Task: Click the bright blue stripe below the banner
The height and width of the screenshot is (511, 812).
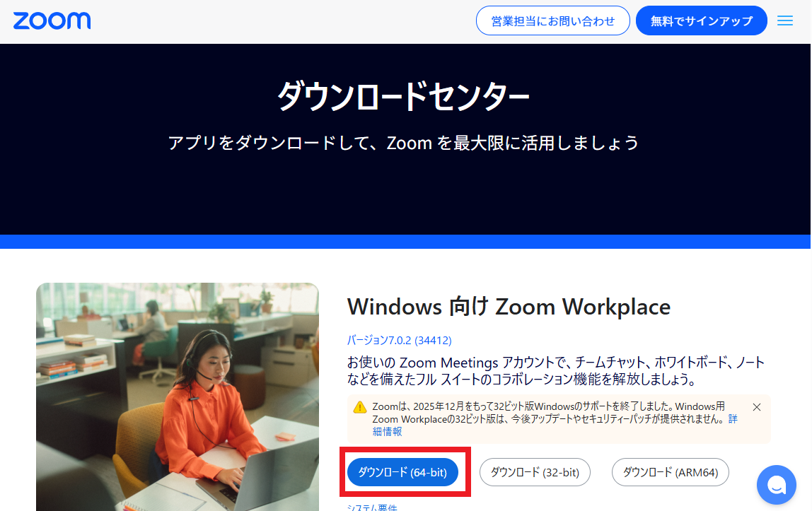Action: (x=405, y=242)
